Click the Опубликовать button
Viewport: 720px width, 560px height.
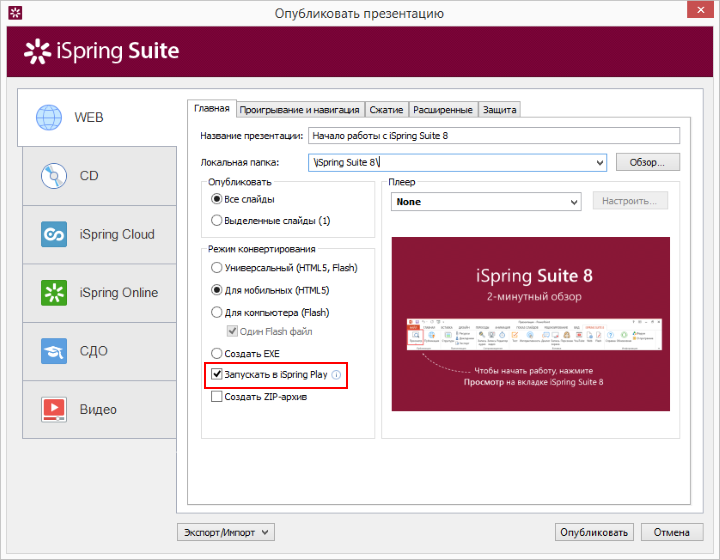click(x=594, y=532)
